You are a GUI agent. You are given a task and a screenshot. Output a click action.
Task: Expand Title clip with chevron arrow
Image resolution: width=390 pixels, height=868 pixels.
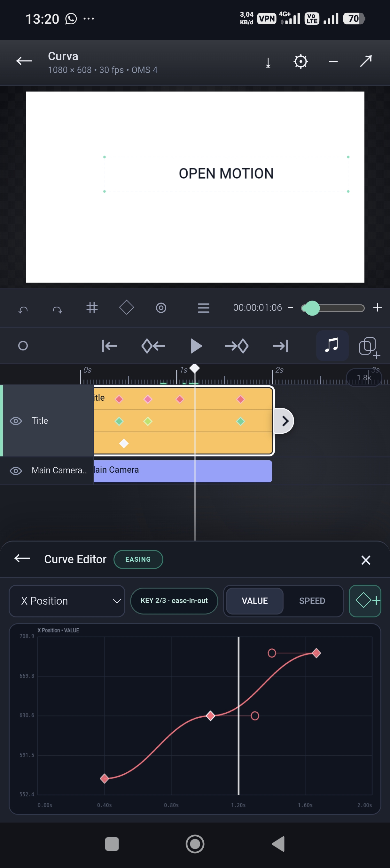pyautogui.click(x=284, y=421)
